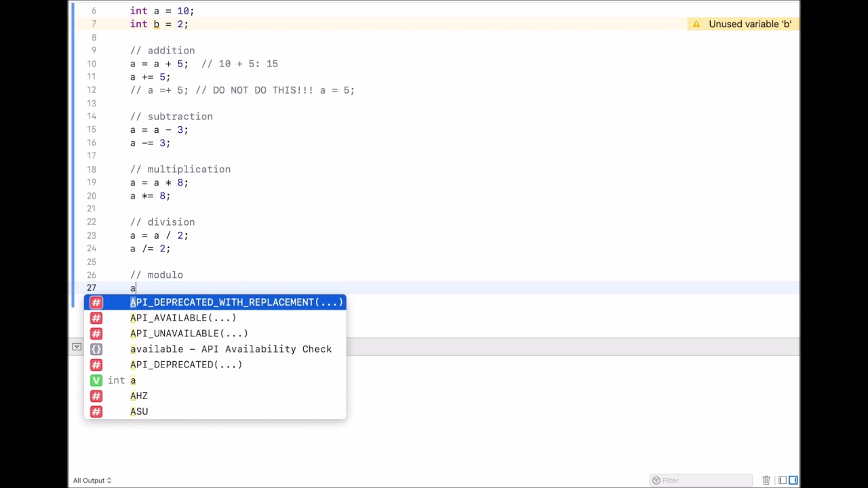Click the yellow warning triangle icon

(696, 24)
